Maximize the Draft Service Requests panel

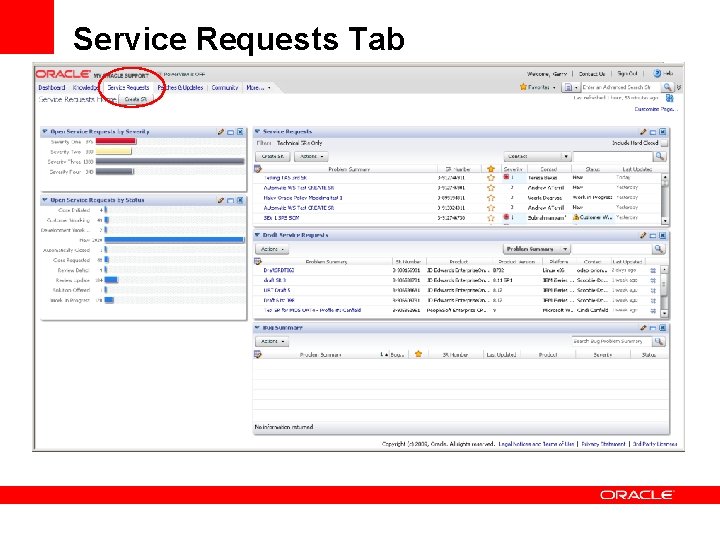[653, 236]
